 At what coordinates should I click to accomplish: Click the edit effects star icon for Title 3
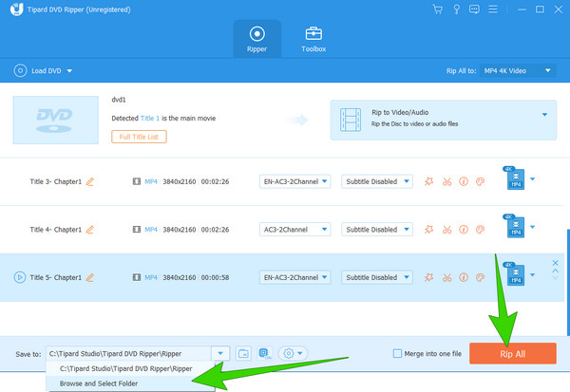pos(429,181)
